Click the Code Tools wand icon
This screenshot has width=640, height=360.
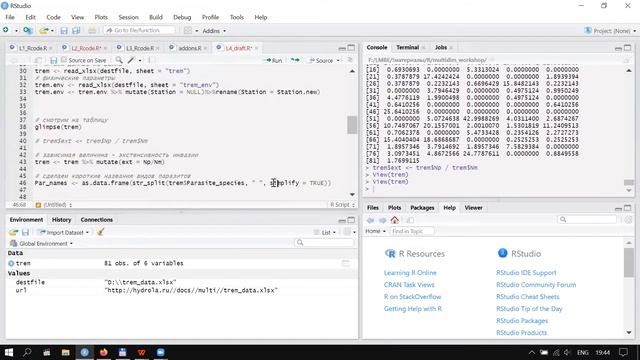pyautogui.click(x=131, y=60)
